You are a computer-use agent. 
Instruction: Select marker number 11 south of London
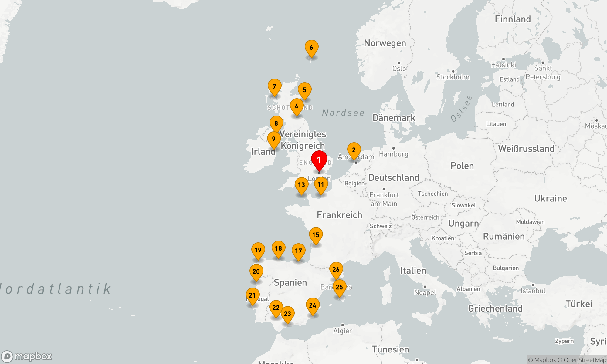pyautogui.click(x=321, y=185)
